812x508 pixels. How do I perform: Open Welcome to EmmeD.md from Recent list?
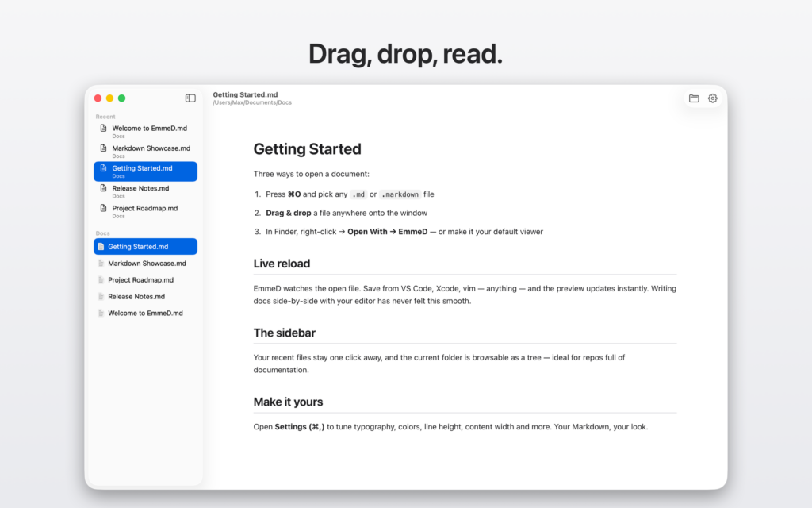[x=146, y=131]
